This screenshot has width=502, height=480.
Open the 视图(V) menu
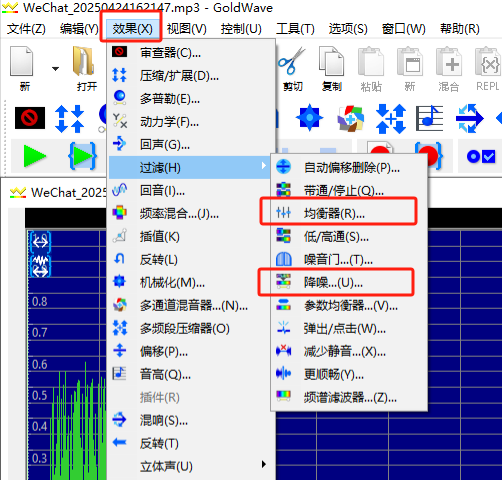click(187, 29)
